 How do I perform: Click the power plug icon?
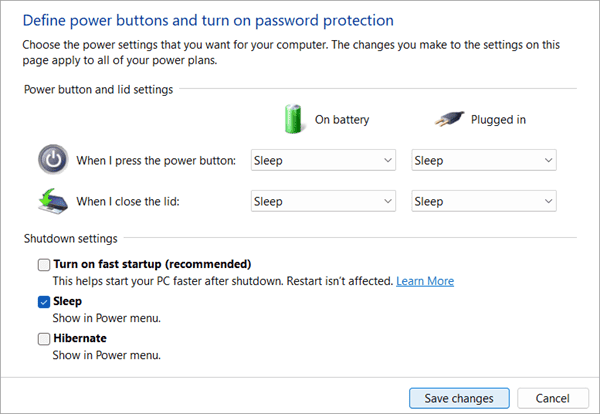(x=451, y=119)
